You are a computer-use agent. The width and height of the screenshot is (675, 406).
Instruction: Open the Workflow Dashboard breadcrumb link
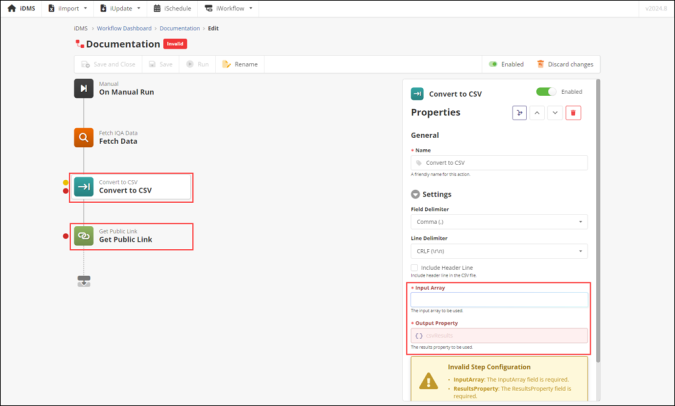[x=124, y=29]
